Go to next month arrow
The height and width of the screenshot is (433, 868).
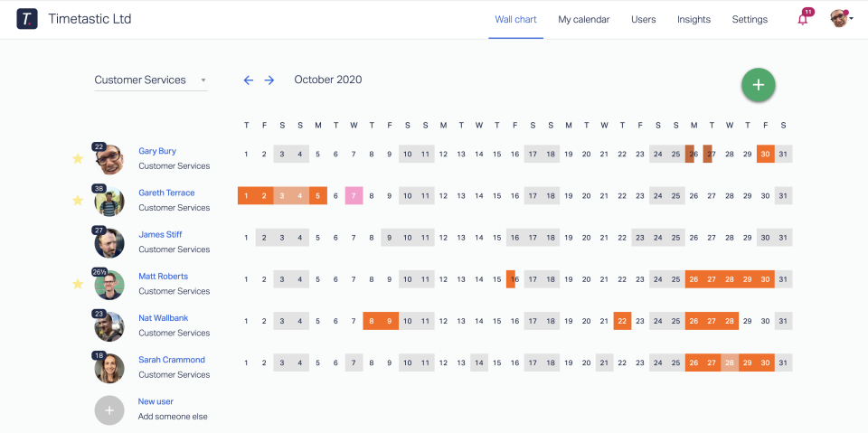[x=269, y=80]
